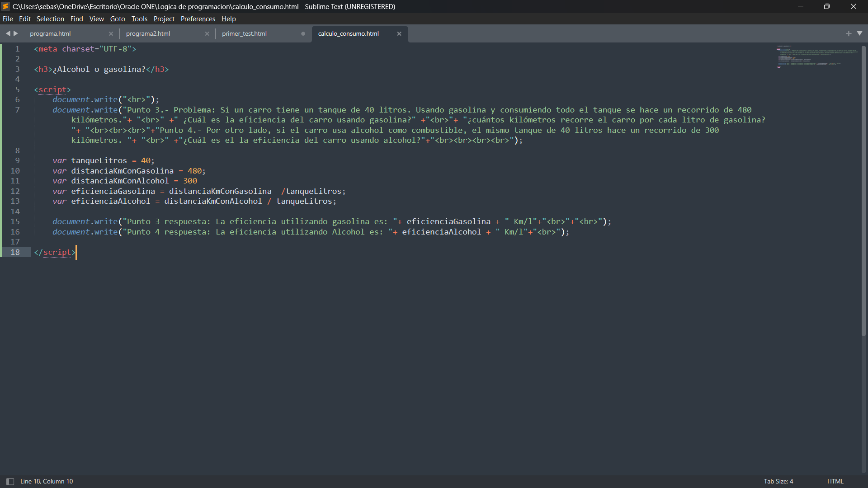Toggle side bar via status bar icon
This screenshot has width=868, height=488.
point(10,482)
